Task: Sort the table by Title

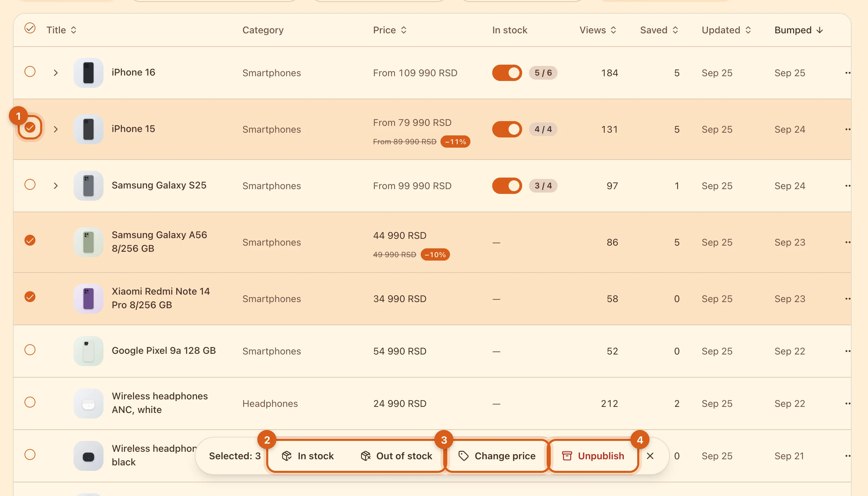Action: click(x=62, y=30)
